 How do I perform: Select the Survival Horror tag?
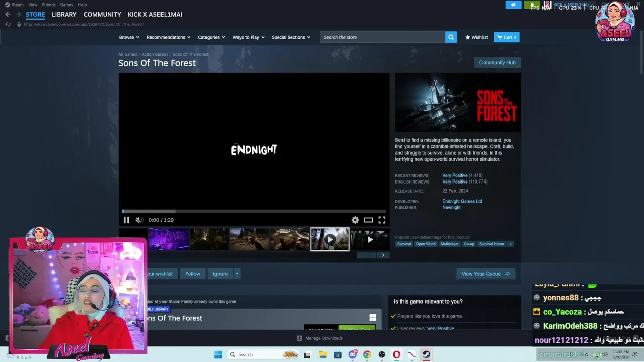492,244
